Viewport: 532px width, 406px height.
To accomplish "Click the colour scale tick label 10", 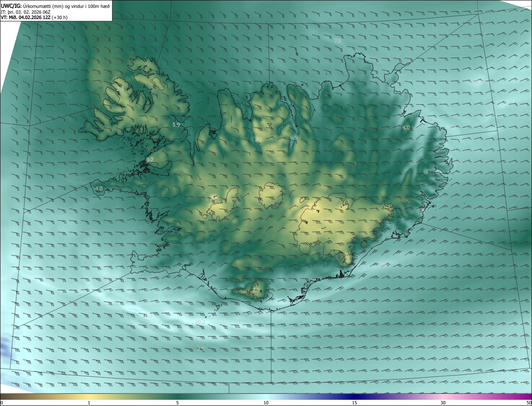I will tap(266, 403).
